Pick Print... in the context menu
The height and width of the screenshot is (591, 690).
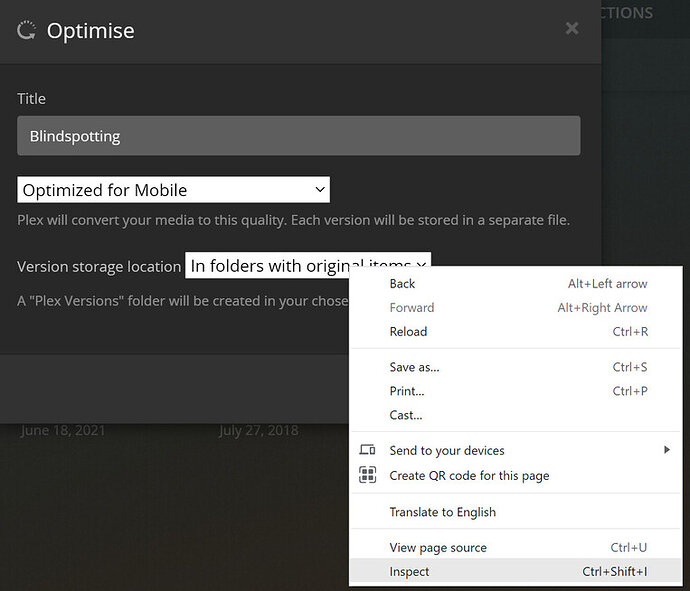516,391
